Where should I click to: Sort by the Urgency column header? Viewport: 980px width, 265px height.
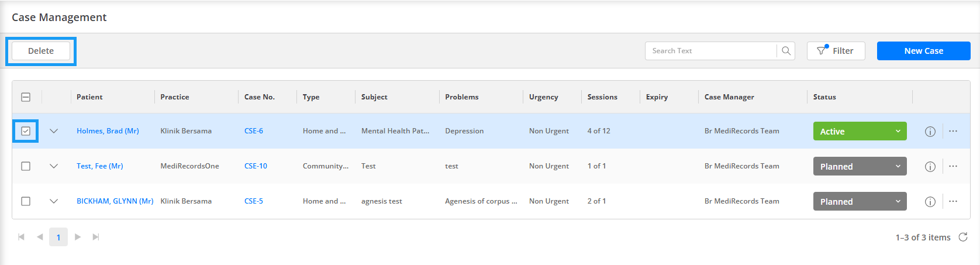click(543, 97)
